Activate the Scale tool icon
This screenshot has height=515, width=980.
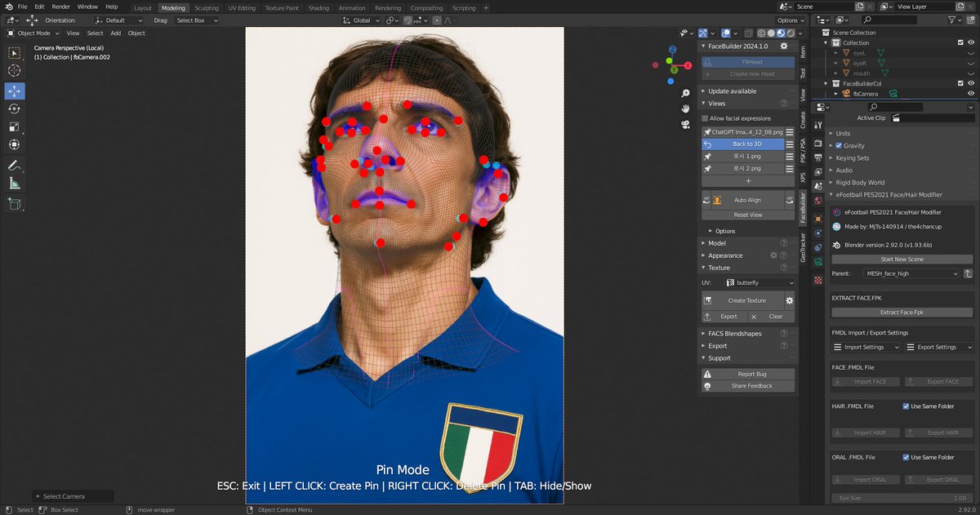pos(15,127)
